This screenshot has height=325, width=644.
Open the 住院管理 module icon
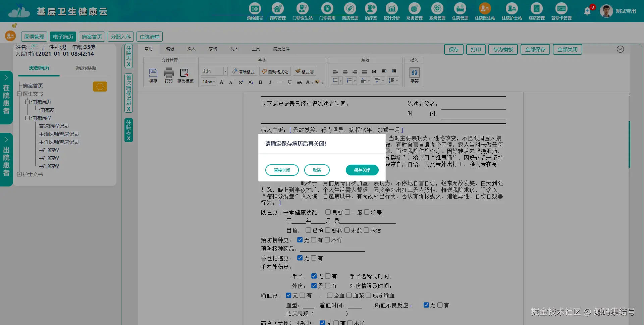460,8
